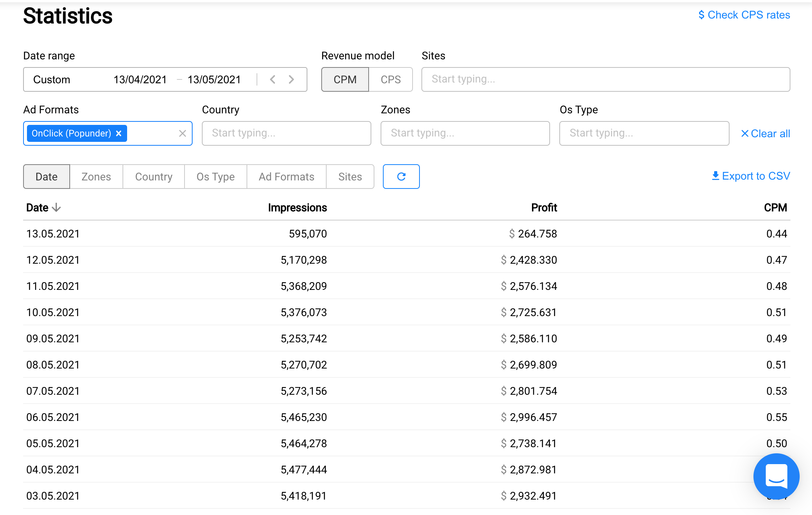Click impressions value 5,368,209

click(304, 286)
